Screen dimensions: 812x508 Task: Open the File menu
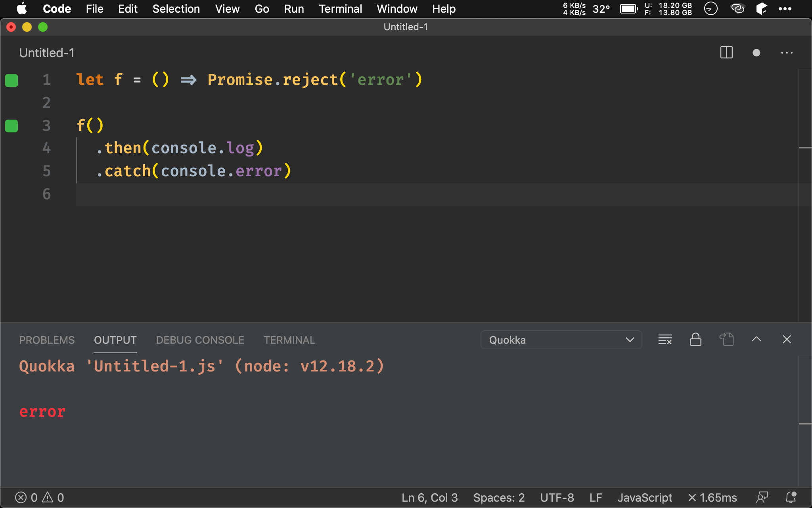tap(94, 9)
